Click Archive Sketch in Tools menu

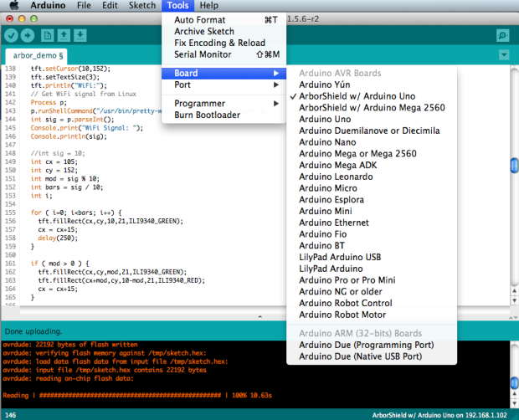click(x=204, y=31)
